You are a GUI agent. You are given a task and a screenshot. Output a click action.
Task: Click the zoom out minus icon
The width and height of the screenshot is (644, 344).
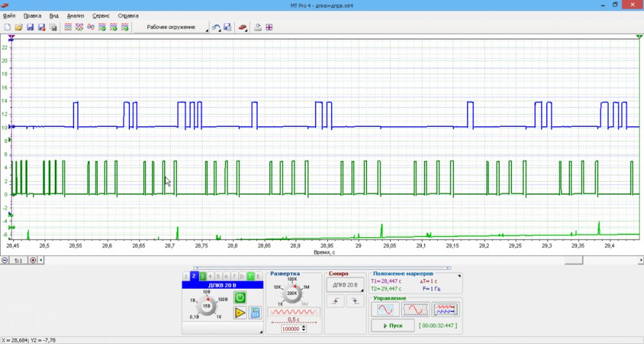pos(5,260)
